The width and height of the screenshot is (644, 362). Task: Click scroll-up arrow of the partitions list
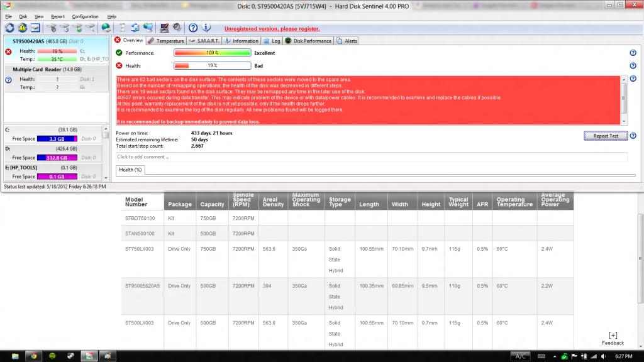pyautogui.click(x=106, y=129)
